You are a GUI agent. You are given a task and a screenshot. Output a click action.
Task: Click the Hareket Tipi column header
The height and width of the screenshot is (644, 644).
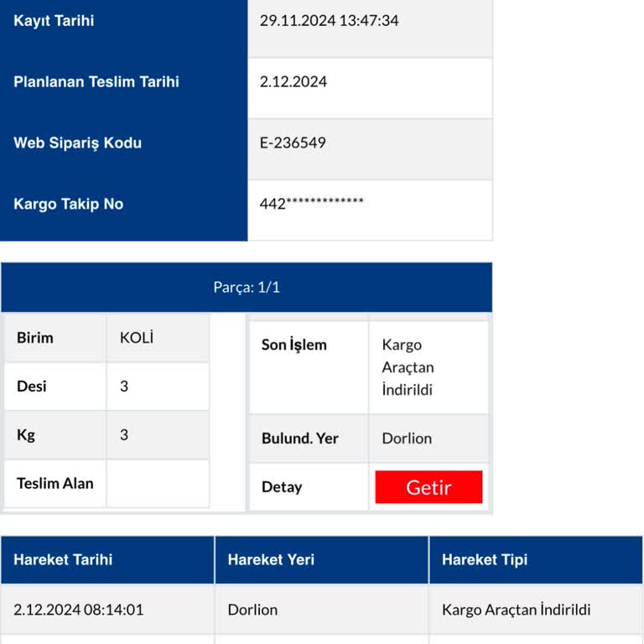[485, 560]
